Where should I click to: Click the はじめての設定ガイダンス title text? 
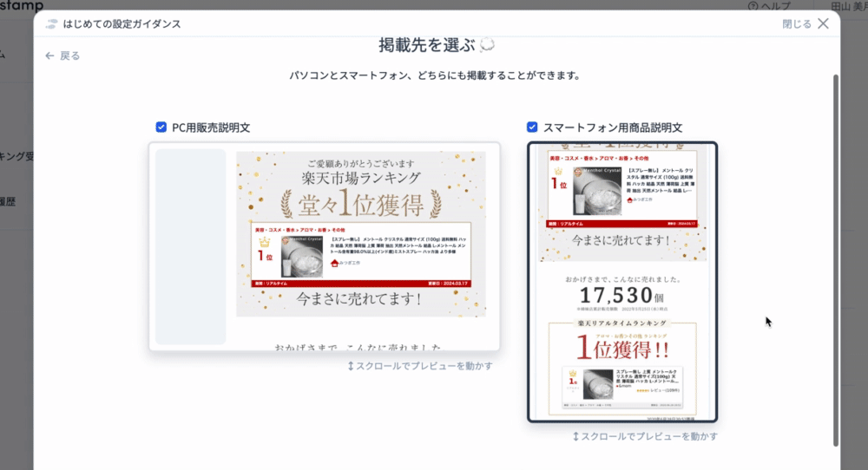pyautogui.click(x=122, y=23)
